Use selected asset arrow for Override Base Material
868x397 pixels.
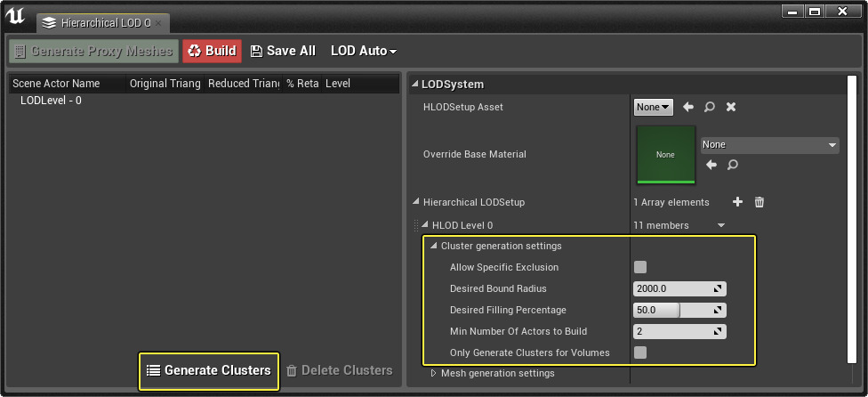711,165
